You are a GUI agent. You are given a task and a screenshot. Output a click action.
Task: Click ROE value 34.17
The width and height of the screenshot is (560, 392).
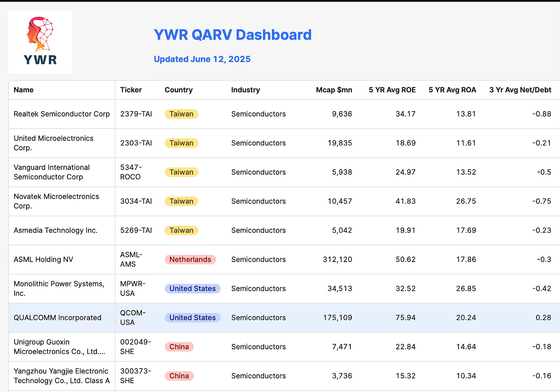pos(405,114)
